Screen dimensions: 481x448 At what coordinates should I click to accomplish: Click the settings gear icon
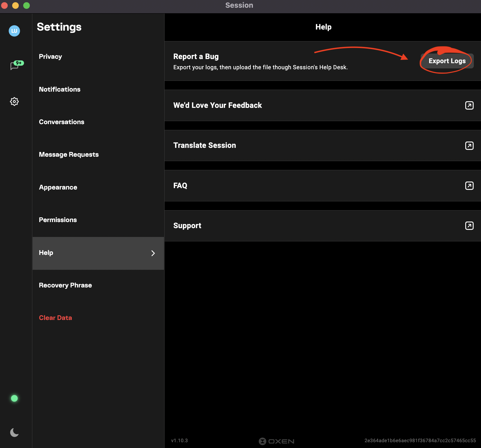(x=14, y=102)
